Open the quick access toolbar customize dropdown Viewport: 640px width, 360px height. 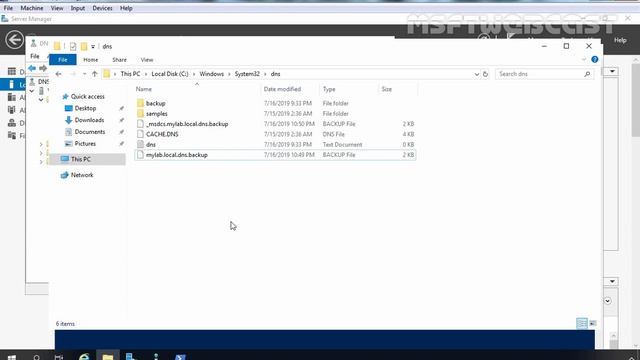pos(93,47)
